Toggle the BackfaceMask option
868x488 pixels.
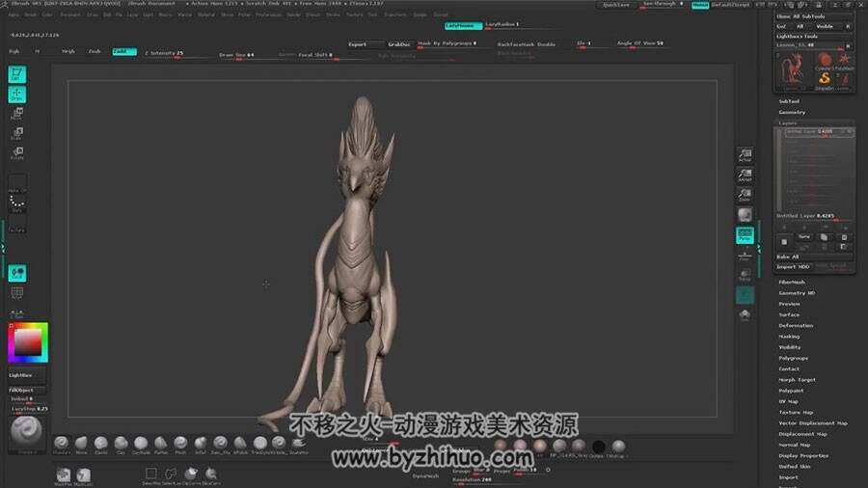[x=515, y=44]
